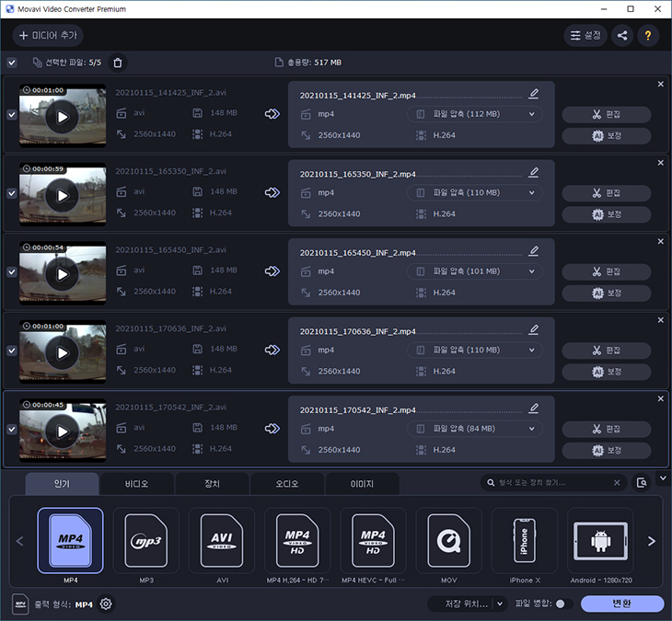Switch to the 장치 tab
The image size is (672, 621).
coord(212,484)
